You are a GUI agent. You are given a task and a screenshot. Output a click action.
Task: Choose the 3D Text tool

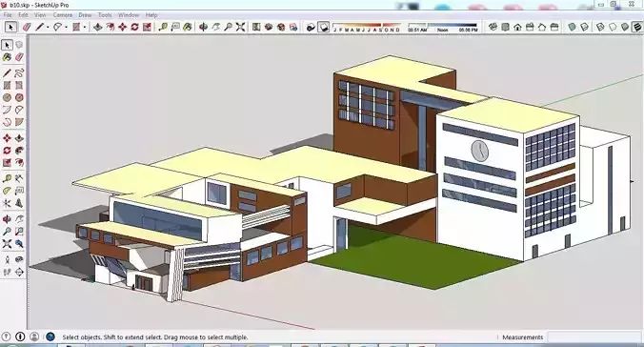point(19,203)
